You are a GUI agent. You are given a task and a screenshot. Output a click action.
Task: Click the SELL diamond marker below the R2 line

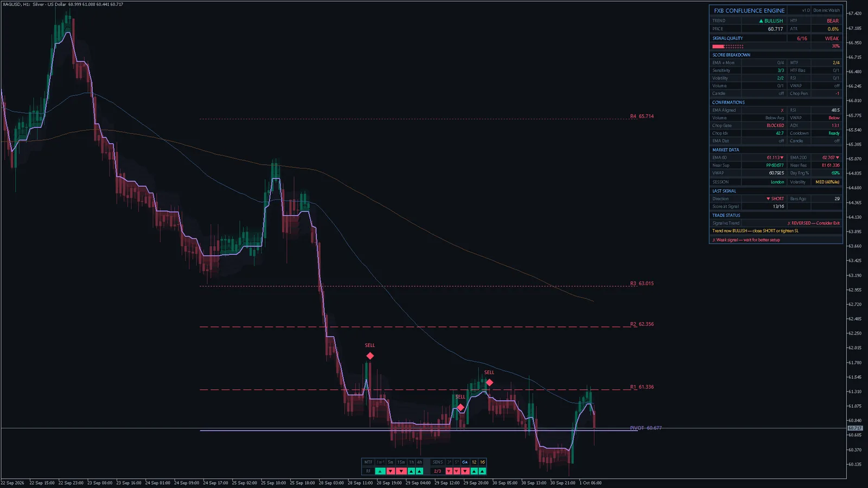click(x=370, y=356)
